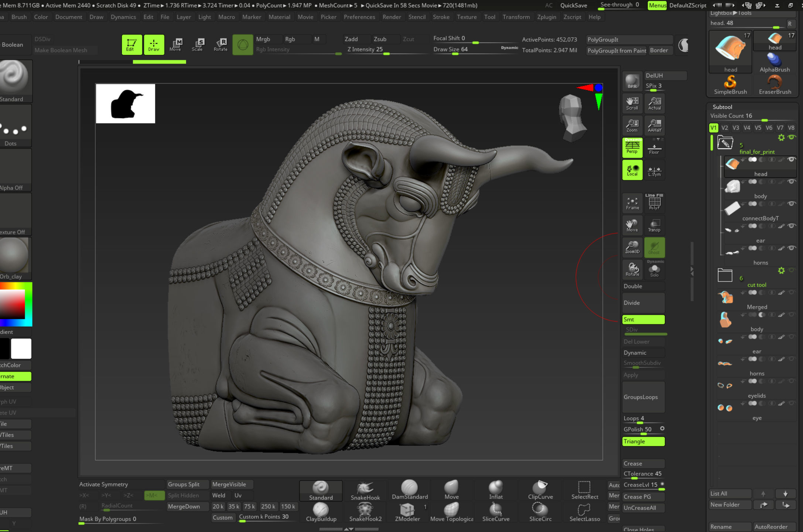Choose the ClayBuildup brush
The height and width of the screenshot is (532, 803).
click(x=321, y=512)
